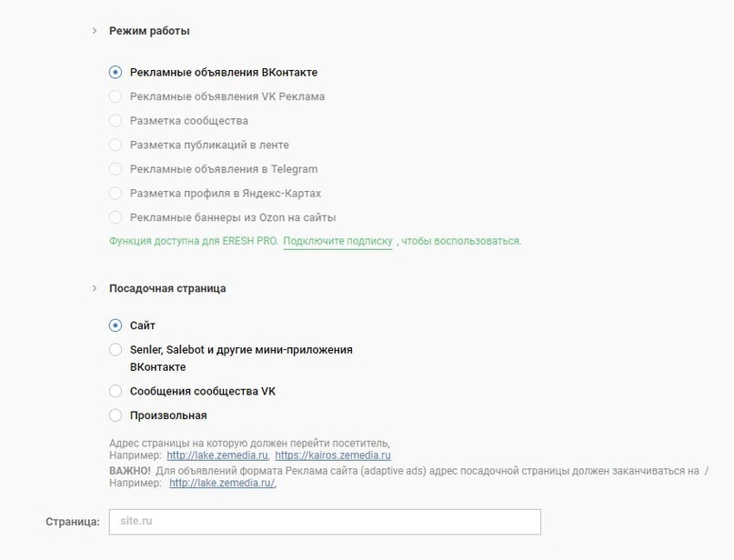Select Разметка профиля в Яндекс-Картах
734x560 pixels.
[115, 194]
